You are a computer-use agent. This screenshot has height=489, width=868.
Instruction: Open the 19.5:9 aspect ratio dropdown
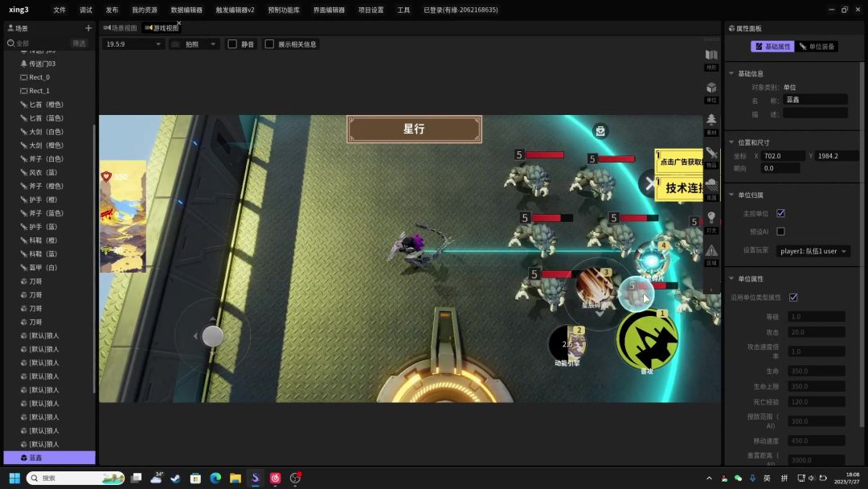(x=133, y=44)
